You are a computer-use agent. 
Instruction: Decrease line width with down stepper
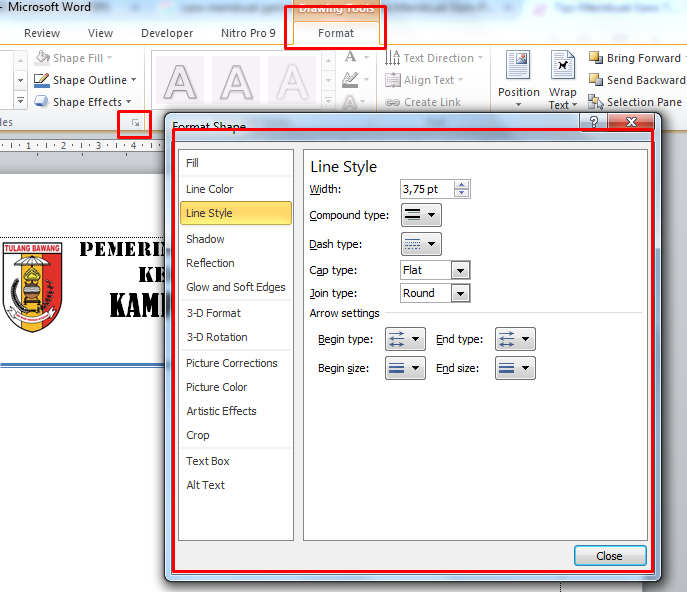coord(461,194)
